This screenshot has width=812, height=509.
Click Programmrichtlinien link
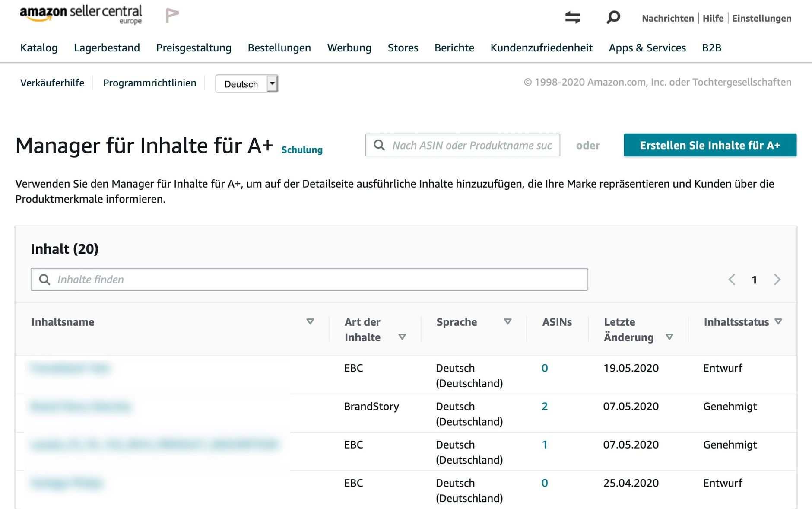point(149,83)
